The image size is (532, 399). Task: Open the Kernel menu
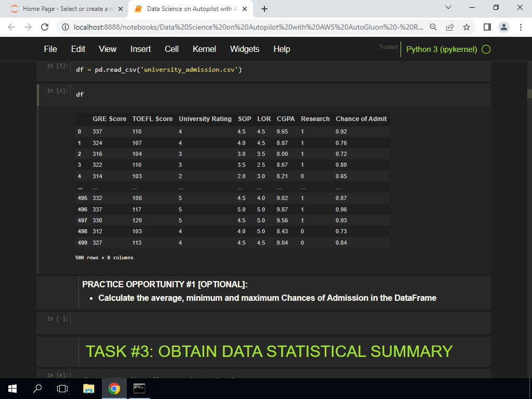click(x=204, y=49)
